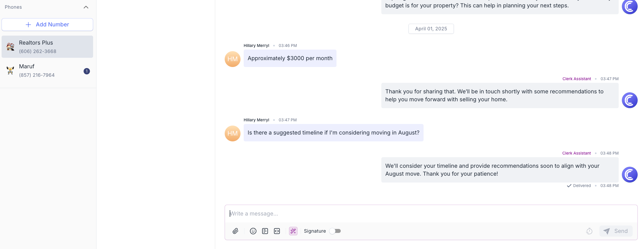Select the Realtors Plus phone line
The height and width of the screenshot is (249, 644).
47,47
